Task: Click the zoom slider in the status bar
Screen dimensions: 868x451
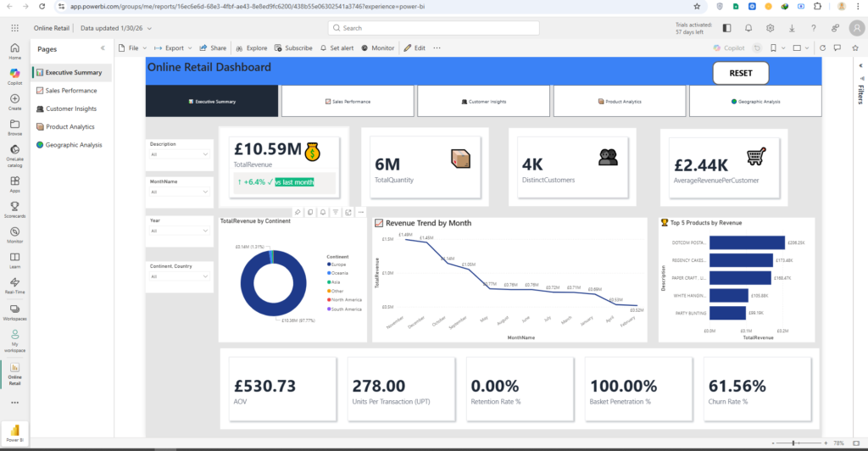Action: pyautogui.click(x=793, y=443)
